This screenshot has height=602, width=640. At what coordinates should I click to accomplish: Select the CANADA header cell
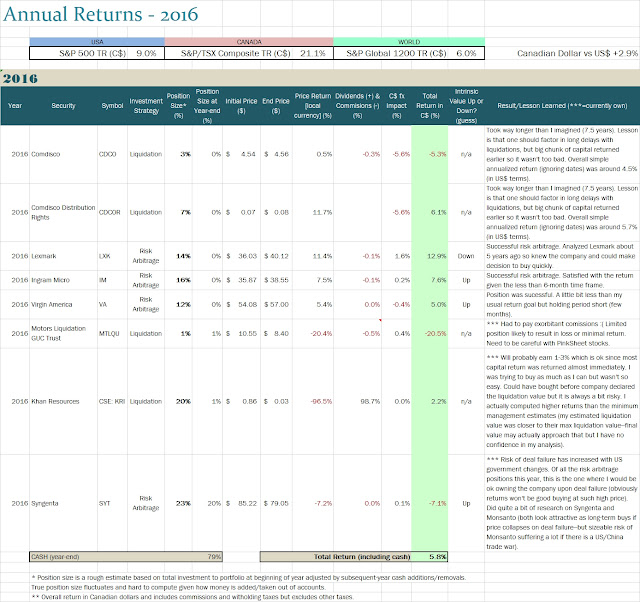[x=249, y=42]
